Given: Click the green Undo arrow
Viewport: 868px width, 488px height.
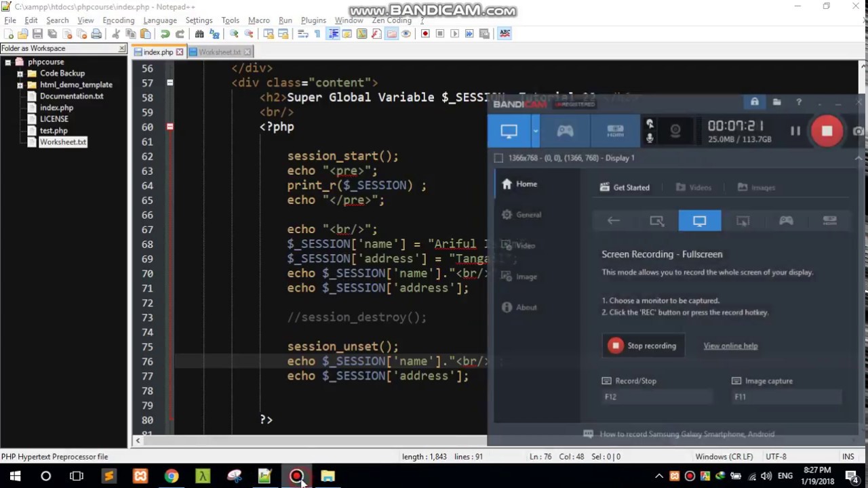Looking at the screenshot, I should (x=165, y=34).
